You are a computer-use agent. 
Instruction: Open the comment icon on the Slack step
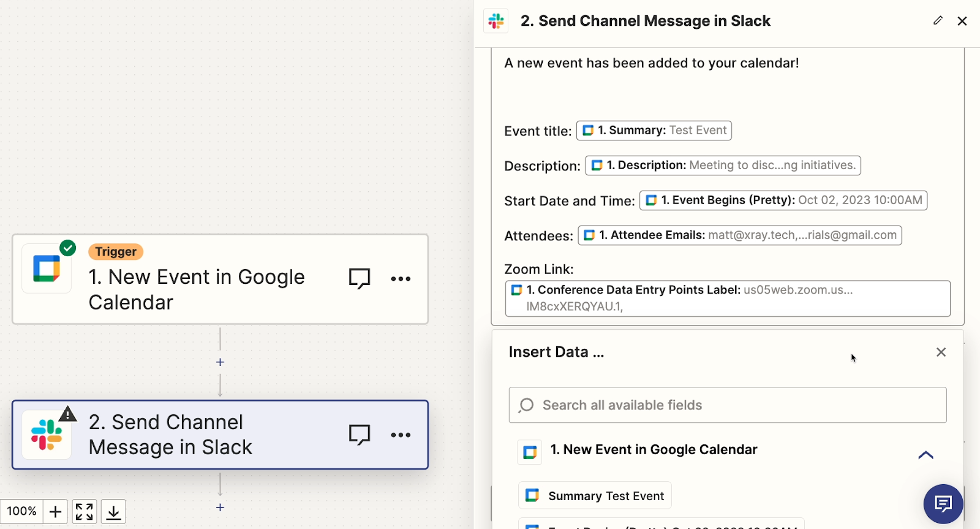tap(360, 435)
